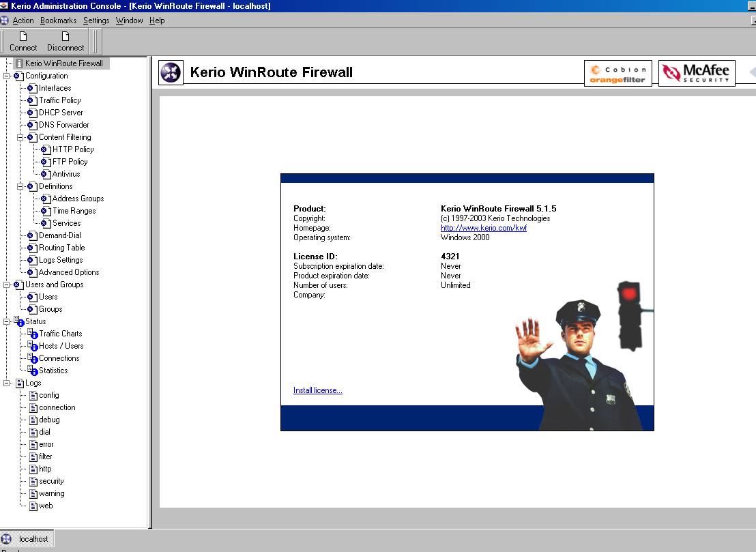
Task: Click the Connections status icon
Action: click(x=32, y=358)
